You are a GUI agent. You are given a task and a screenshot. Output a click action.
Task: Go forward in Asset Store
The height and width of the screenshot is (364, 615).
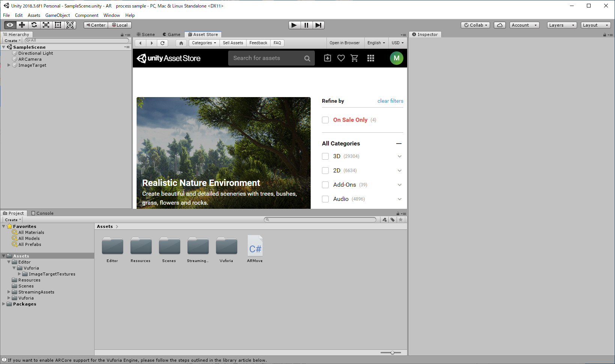pos(152,43)
